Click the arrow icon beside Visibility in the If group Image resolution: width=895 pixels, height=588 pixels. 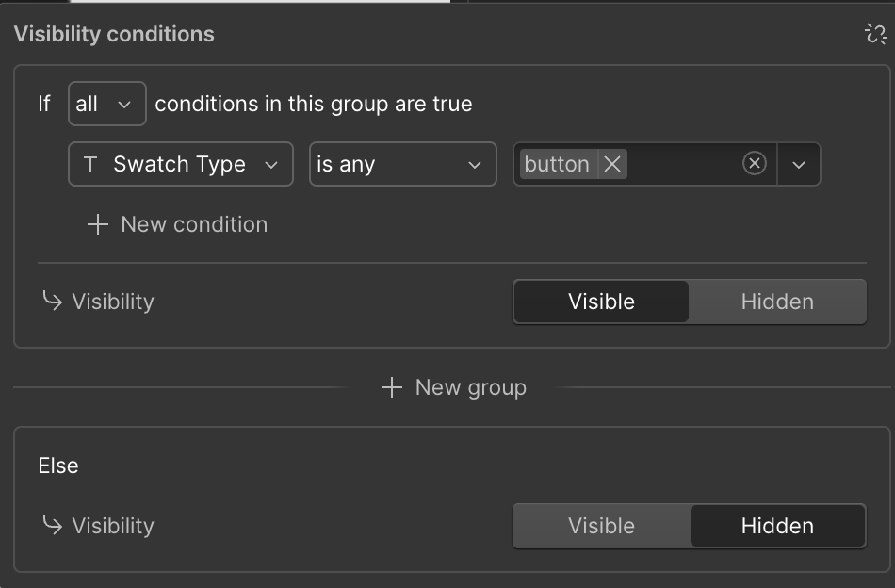(x=52, y=302)
